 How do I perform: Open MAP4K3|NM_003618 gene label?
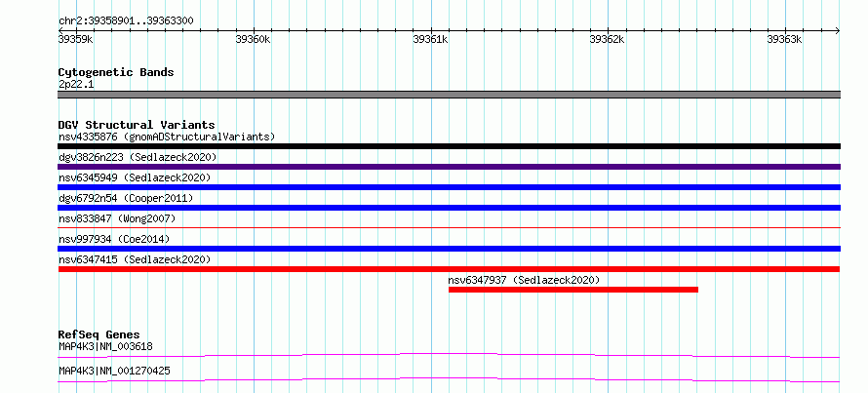(x=105, y=347)
